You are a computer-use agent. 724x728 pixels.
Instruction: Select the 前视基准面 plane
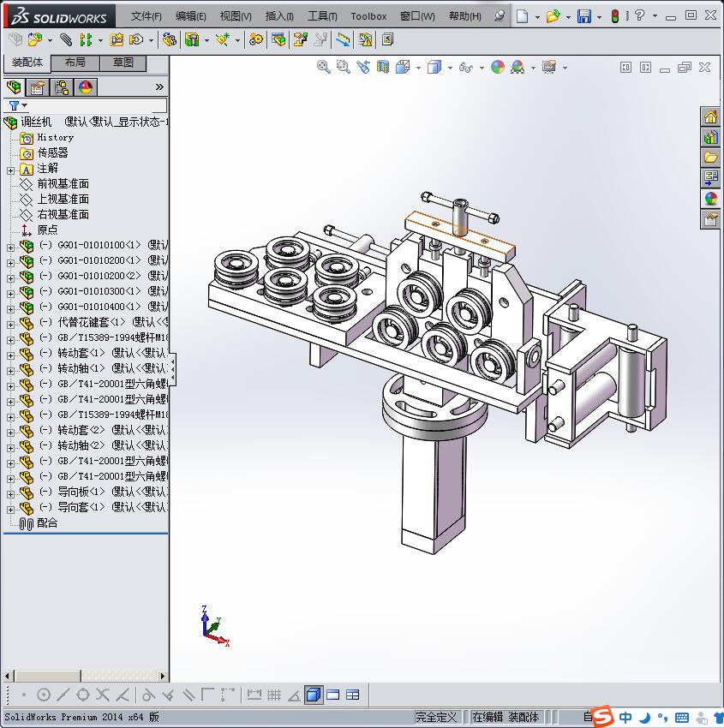coord(63,184)
